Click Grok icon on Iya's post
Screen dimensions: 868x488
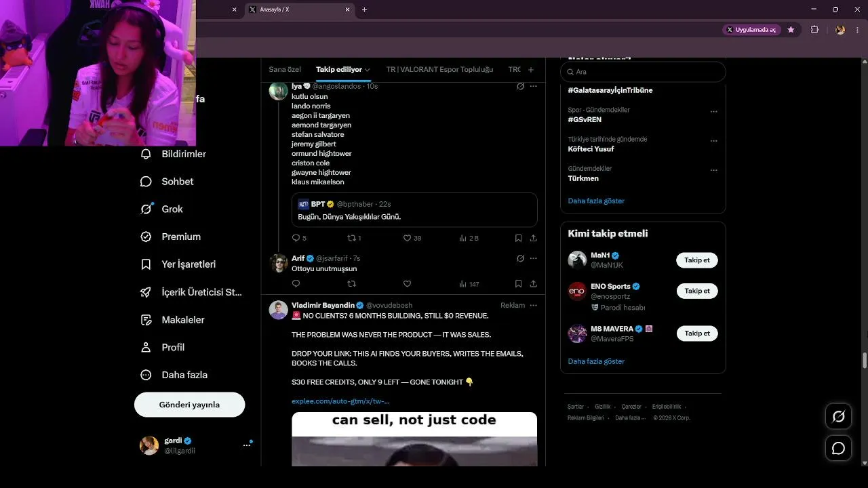[520, 87]
